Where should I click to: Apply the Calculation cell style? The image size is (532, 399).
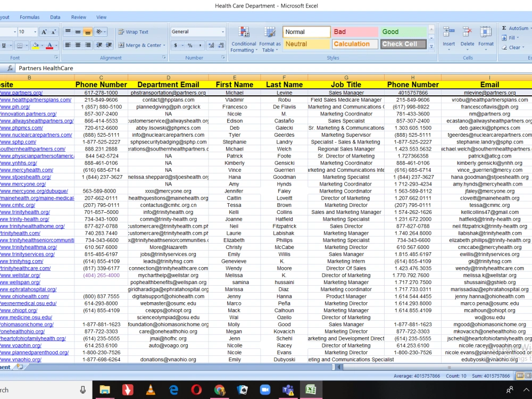[x=354, y=44]
